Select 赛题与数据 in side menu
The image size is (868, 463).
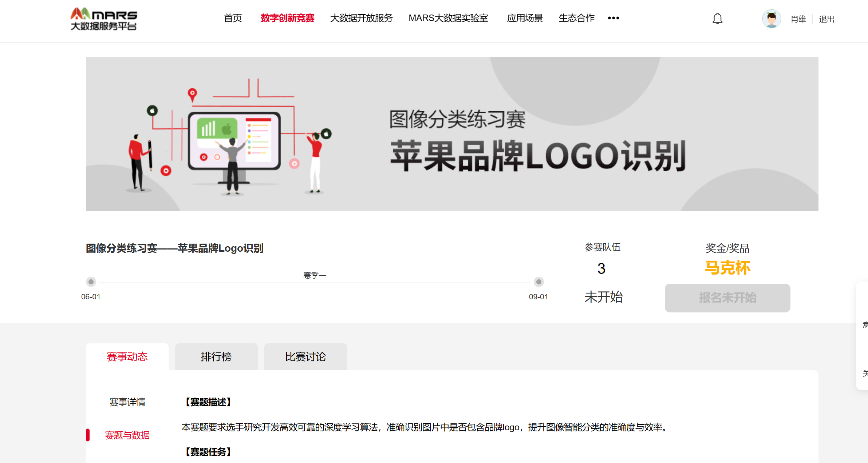tap(127, 435)
